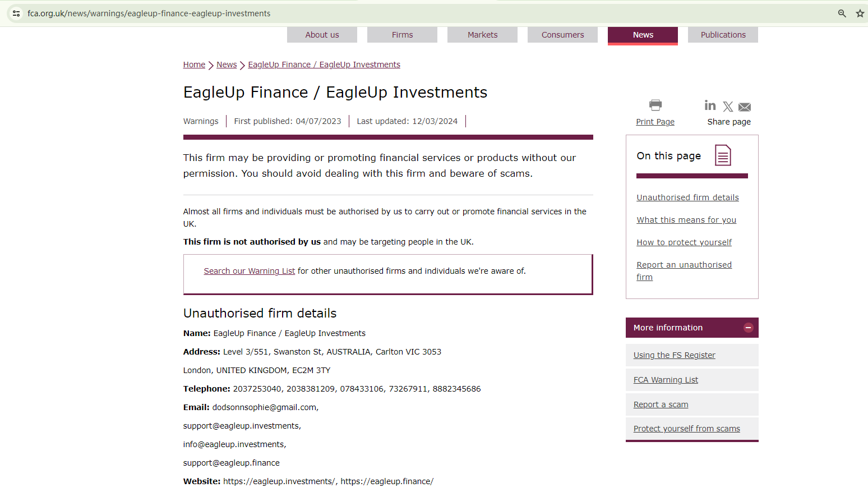The height and width of the screenshot is (492, 868).
Task: Share page by email envelope icon
Action: tap(745, 107)
